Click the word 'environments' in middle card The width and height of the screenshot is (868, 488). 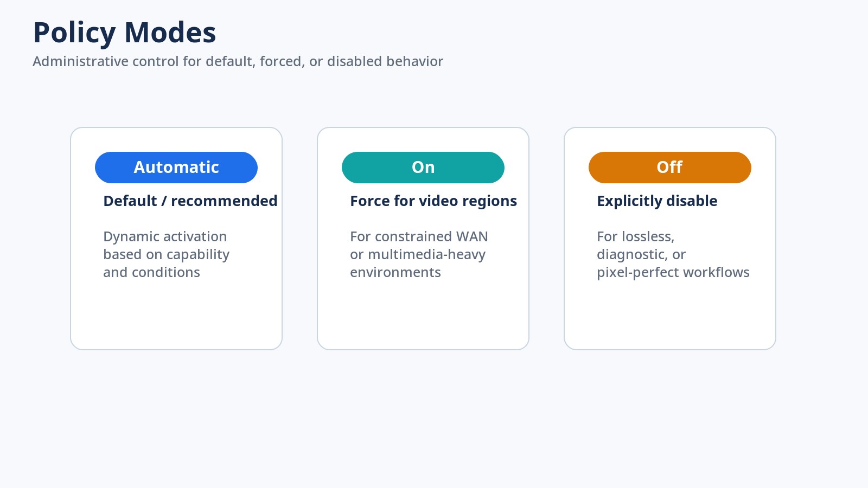395,272
